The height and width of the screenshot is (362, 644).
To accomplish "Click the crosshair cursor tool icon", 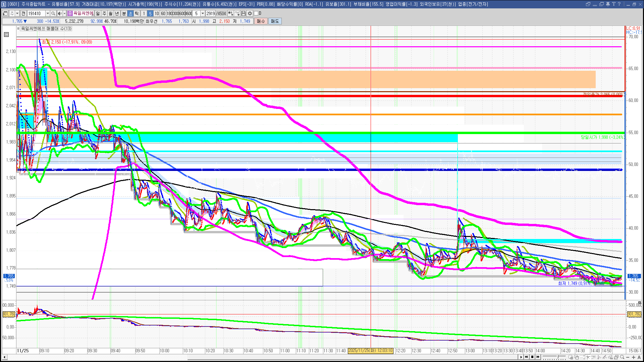I will point(588,357).
